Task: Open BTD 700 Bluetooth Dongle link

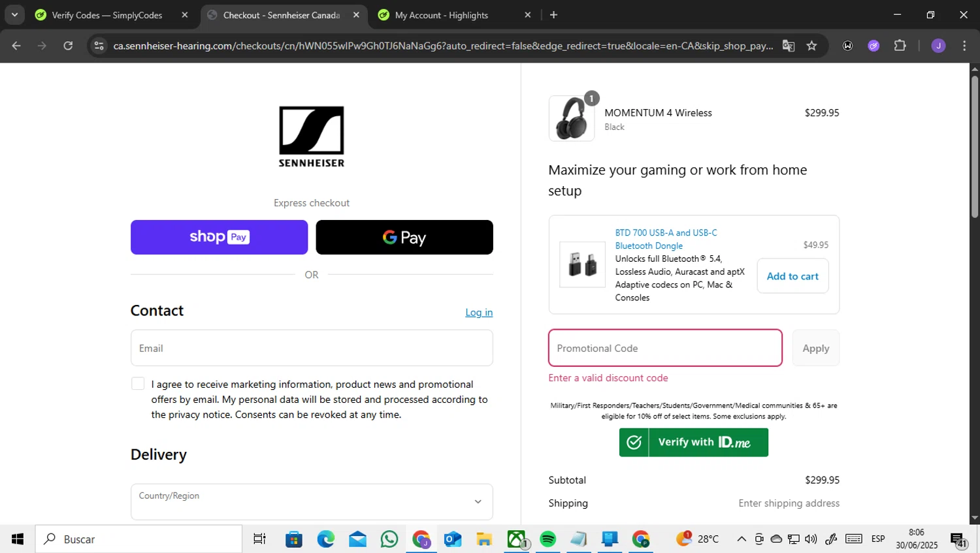Action: tap(666, 239)
